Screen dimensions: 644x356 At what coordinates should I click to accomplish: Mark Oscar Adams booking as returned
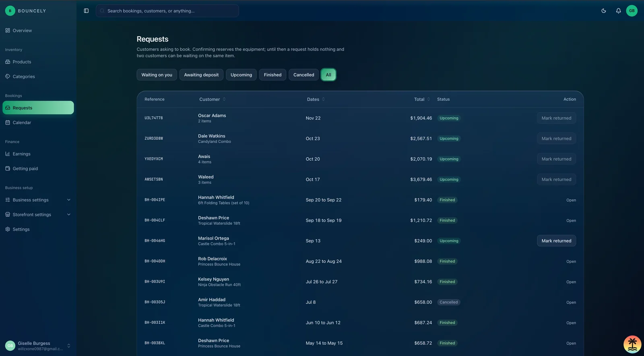point(556,118)
